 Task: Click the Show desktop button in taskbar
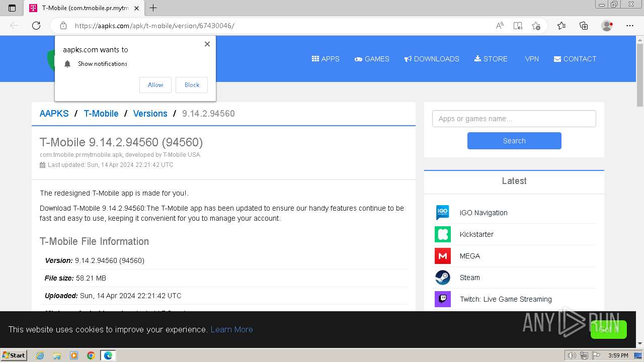coord(638,355)
